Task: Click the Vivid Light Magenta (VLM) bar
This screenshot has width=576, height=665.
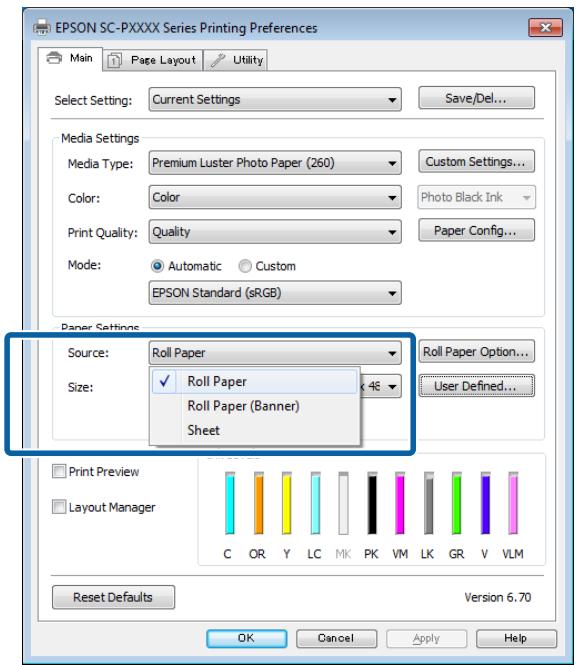Action: pos(513,503)
